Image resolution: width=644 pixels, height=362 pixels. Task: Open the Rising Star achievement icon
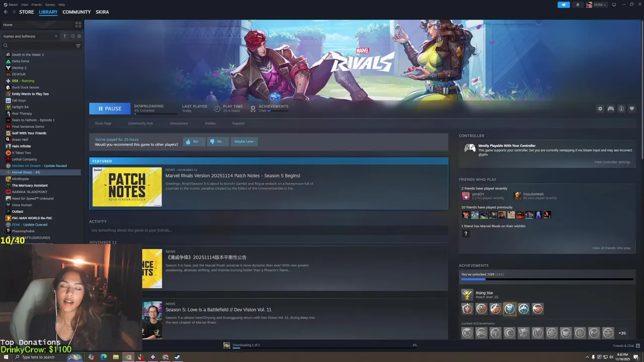click(x=467, y=295)
